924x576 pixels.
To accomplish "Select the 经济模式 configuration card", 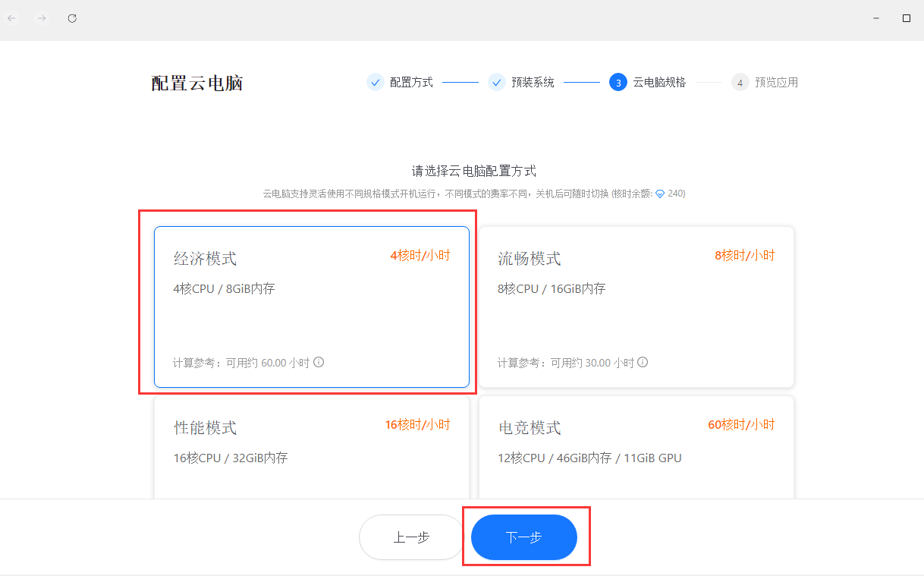I will coord(311,307).
